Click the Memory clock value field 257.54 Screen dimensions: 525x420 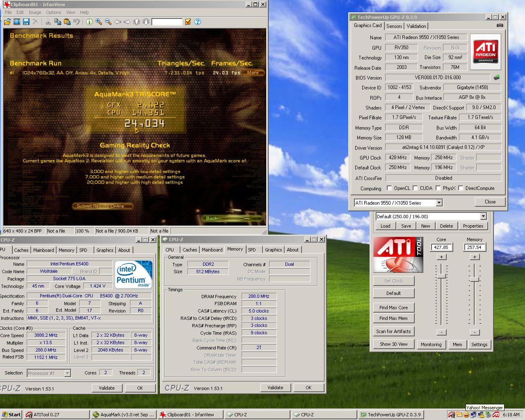coord(475,247)
